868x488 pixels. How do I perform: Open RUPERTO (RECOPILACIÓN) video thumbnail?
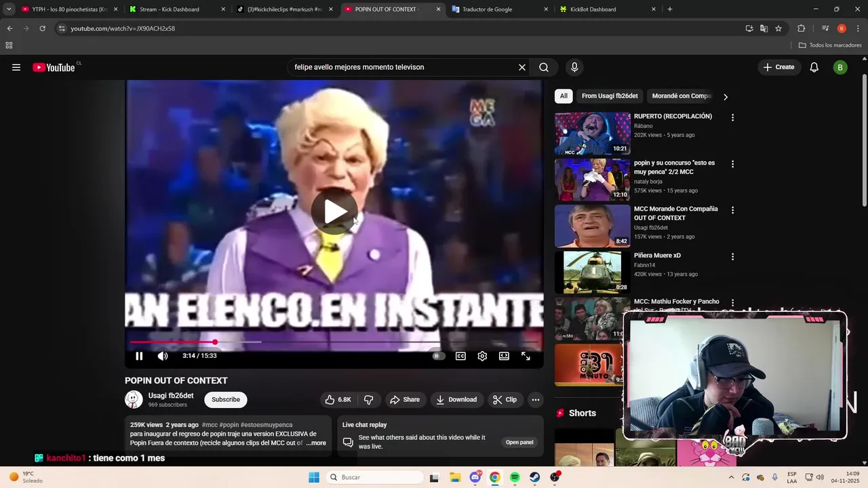(x=593, y=134)
